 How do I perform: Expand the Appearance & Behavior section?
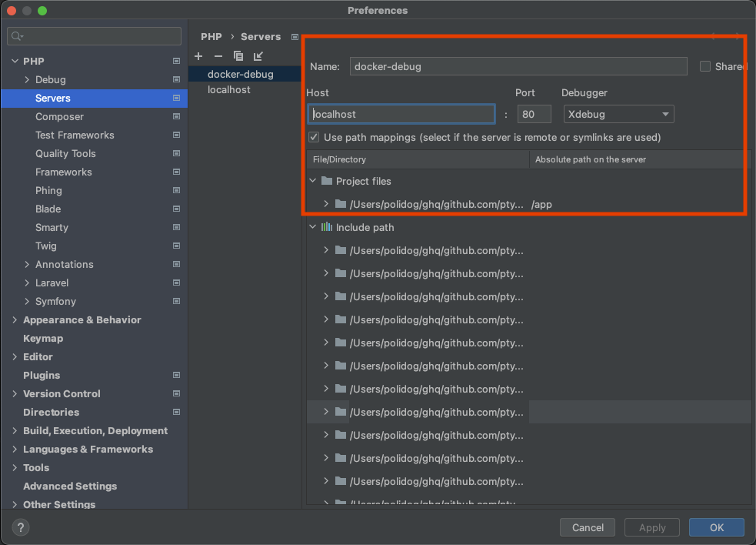(15, 320)
